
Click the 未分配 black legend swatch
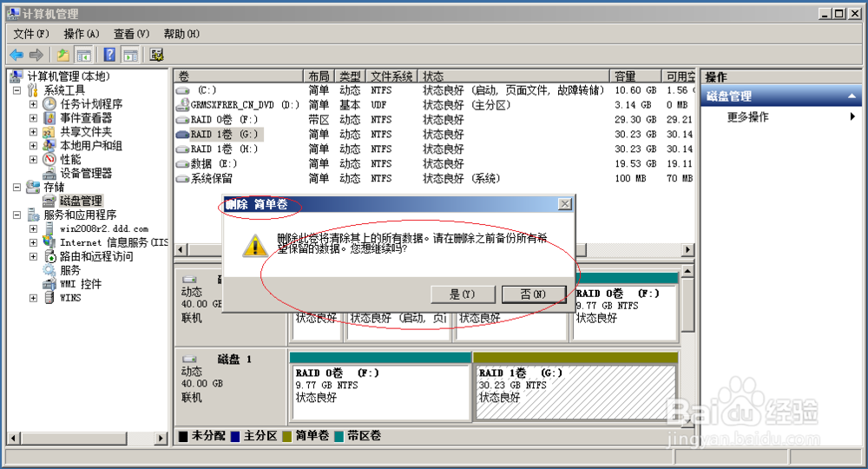pyautogui.click(x=183, y=436)
